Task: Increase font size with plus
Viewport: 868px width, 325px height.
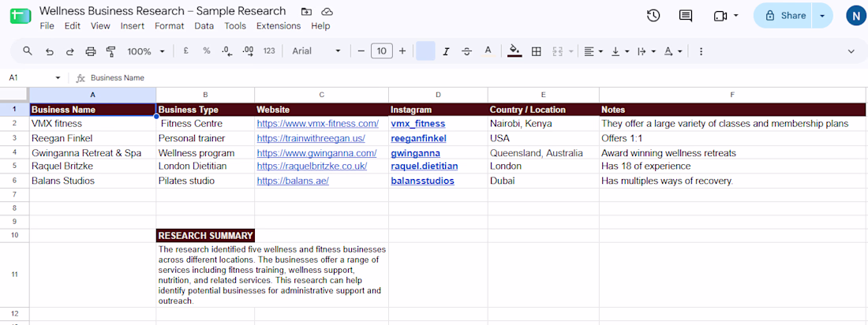Action: 402,51
